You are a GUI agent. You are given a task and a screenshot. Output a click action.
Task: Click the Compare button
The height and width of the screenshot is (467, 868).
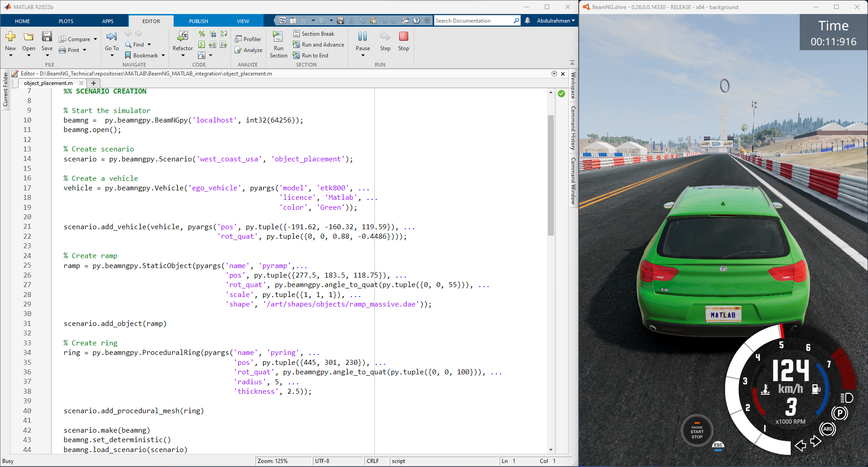click(75, 39)
